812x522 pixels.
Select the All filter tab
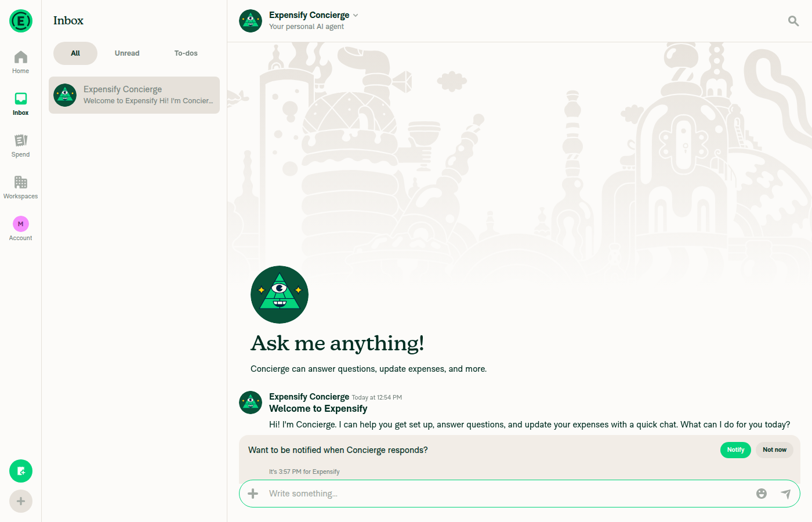coord(75,53)
